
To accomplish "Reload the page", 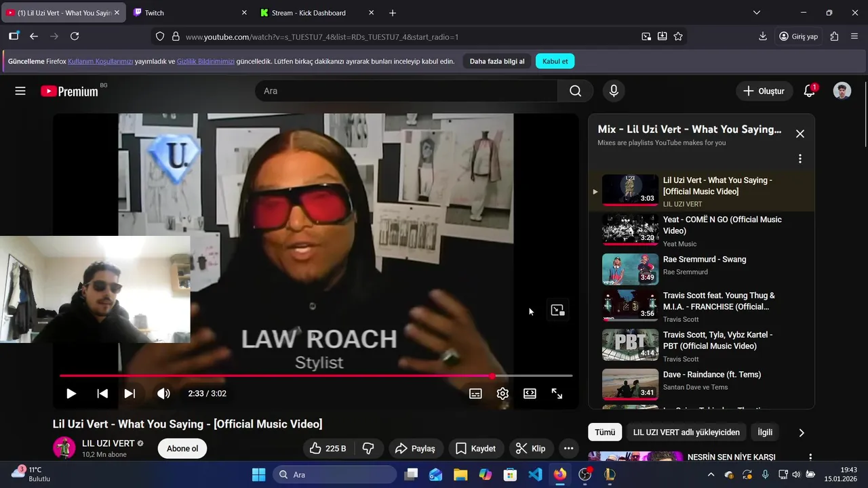I will tap(75, 37).
